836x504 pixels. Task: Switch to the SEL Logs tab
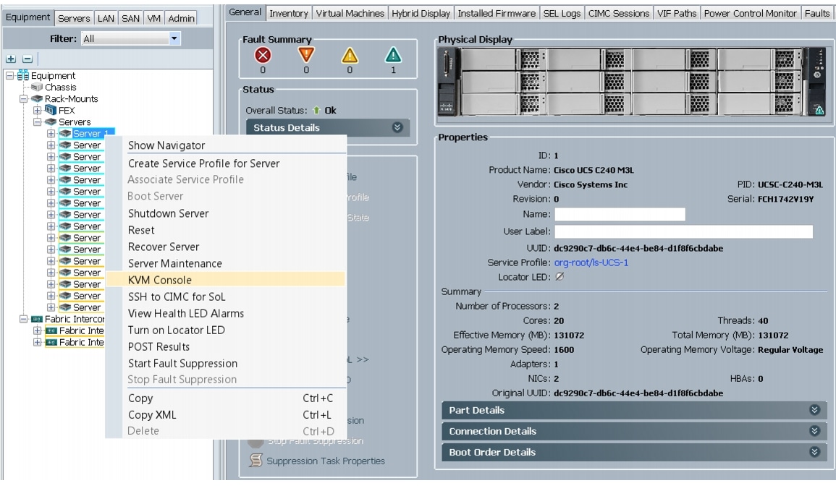(x=562, y=13)
